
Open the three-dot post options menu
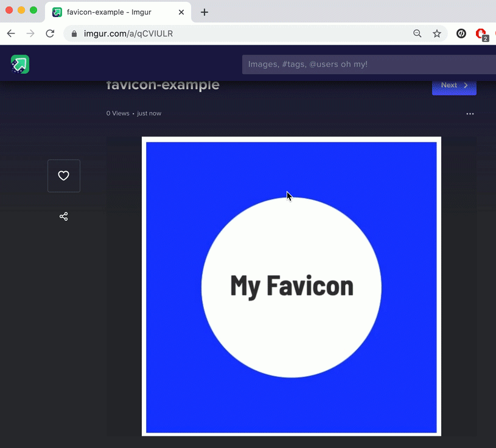pos(470,114)
